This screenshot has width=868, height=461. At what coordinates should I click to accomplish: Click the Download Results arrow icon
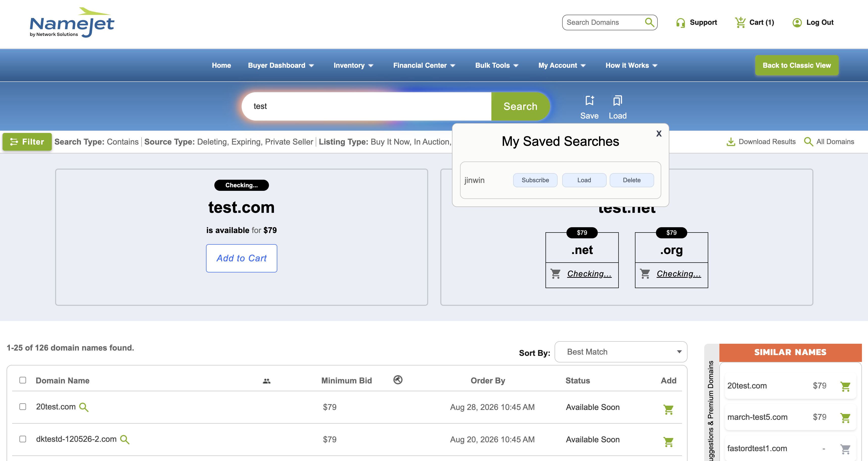(x=730, y=142)
